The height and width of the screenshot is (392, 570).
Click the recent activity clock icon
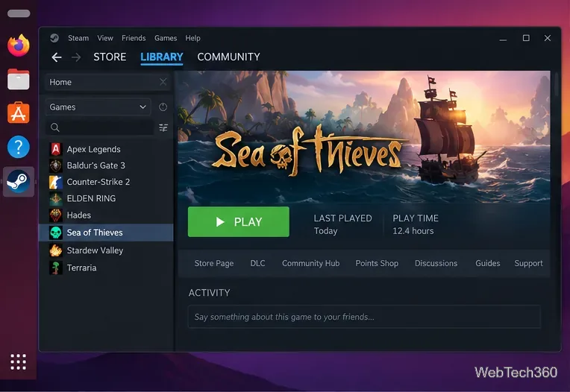[163, 107]
